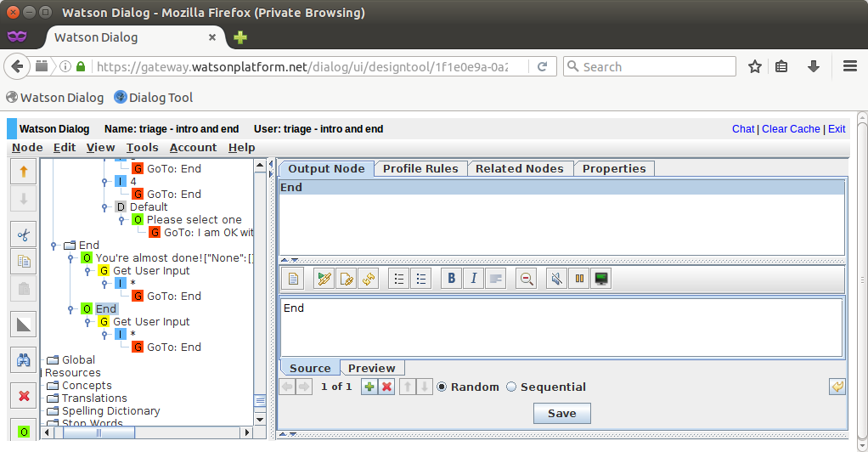Click the green flag pencil toolbar icon
Screen dimensions: 868x452
(324, 279)
